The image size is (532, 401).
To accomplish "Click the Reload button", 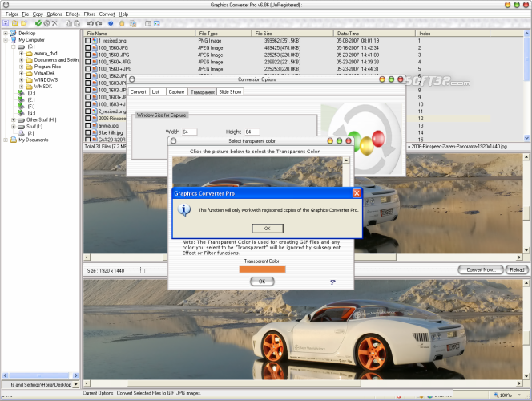I will pos(517,269).
